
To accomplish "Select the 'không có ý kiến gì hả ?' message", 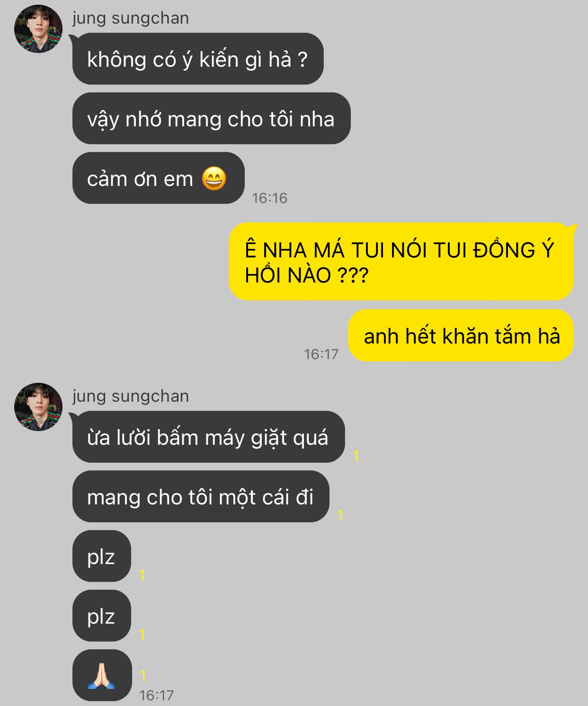I will tap(198, 59).
